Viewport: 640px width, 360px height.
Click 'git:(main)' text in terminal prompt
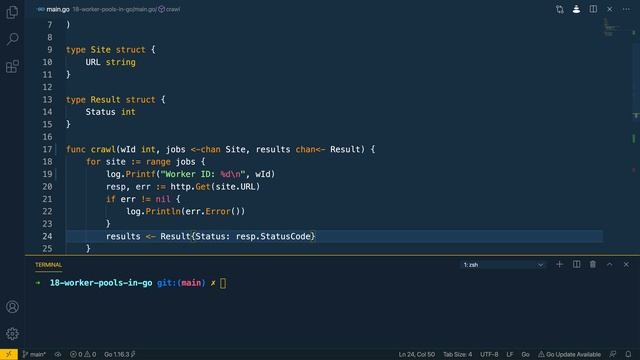[x=181, y=283]
